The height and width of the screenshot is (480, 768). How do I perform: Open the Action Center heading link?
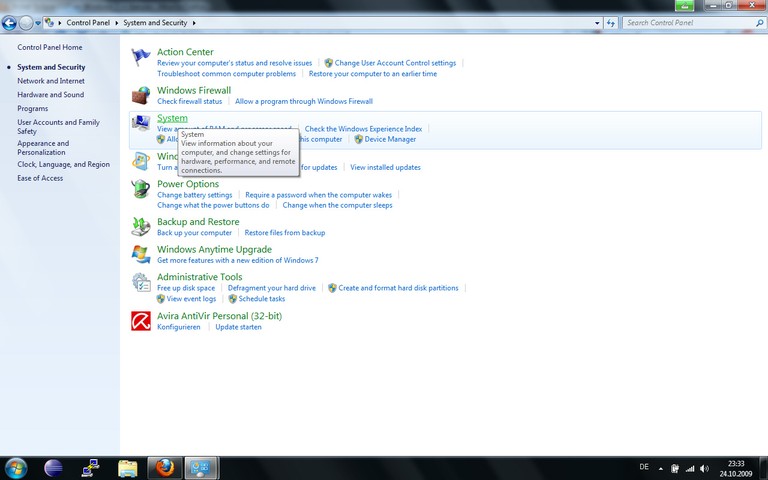pos(185,52)
